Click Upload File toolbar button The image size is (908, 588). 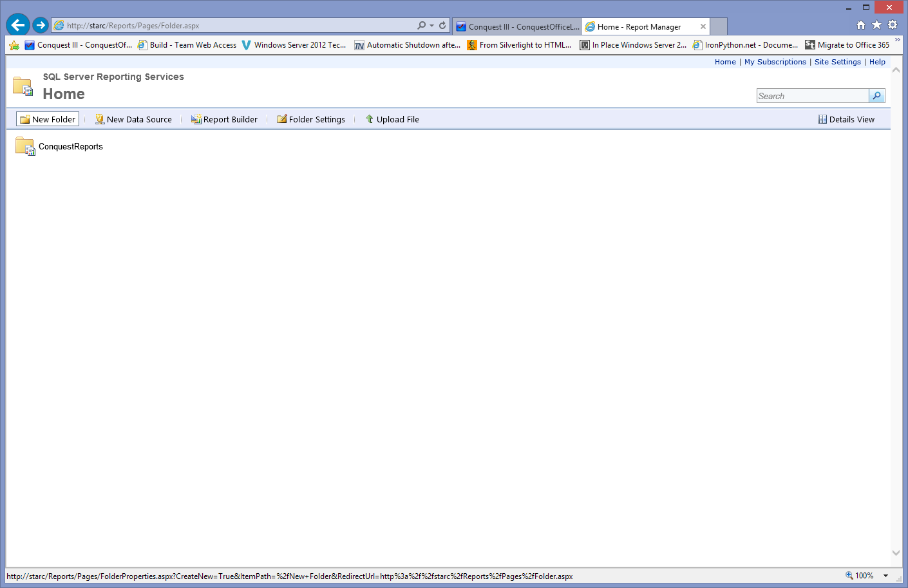click(x=392, y=119)
